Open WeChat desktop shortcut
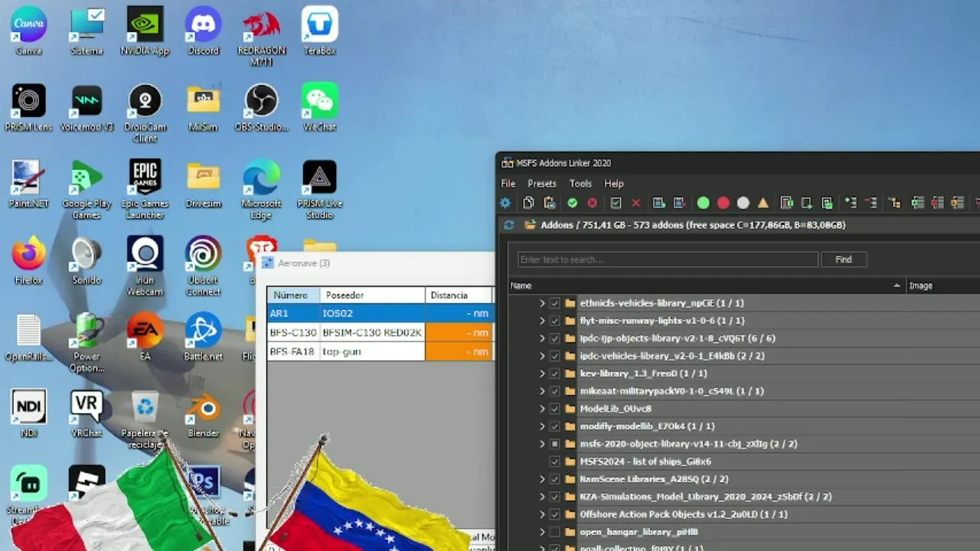980x551 pixels. (x=319, y=107)
